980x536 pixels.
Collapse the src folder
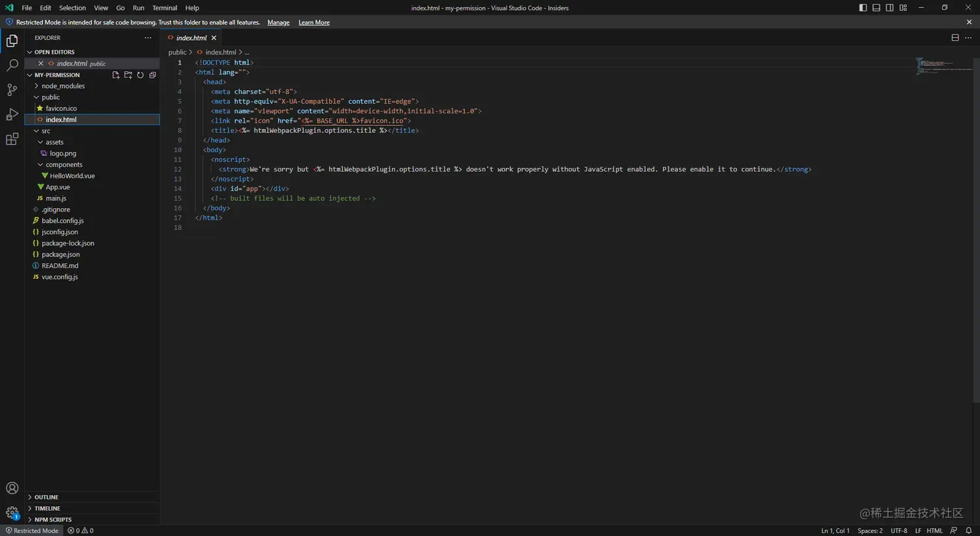point(92,131)
